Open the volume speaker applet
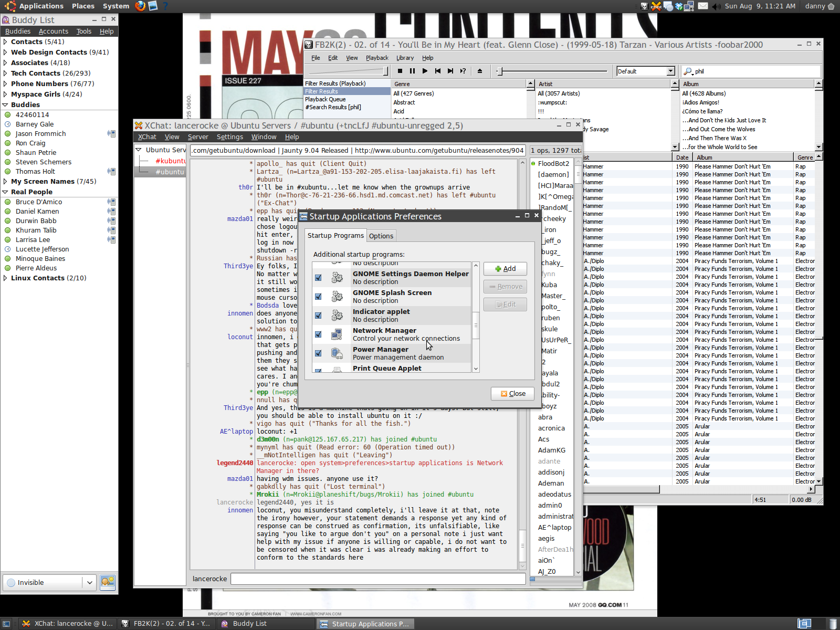This screenshot has height=630, width=840. [x=716, y=6]
